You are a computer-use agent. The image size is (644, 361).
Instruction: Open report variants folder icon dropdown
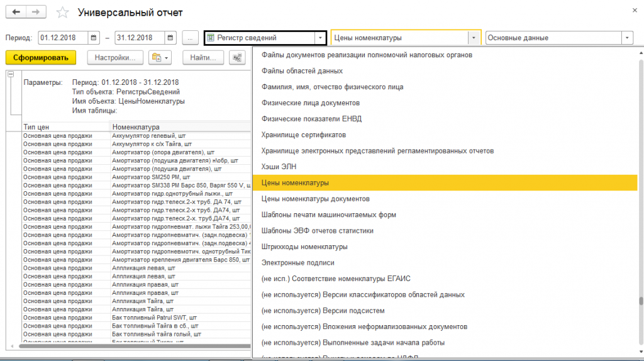[160, 58]
